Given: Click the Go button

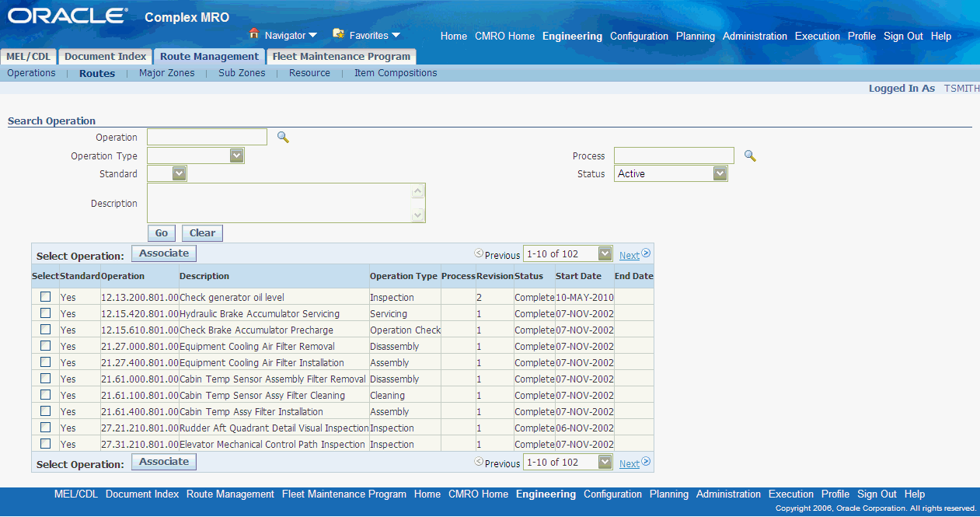Looking at the screenshot, I should click(x=162, y=233).
